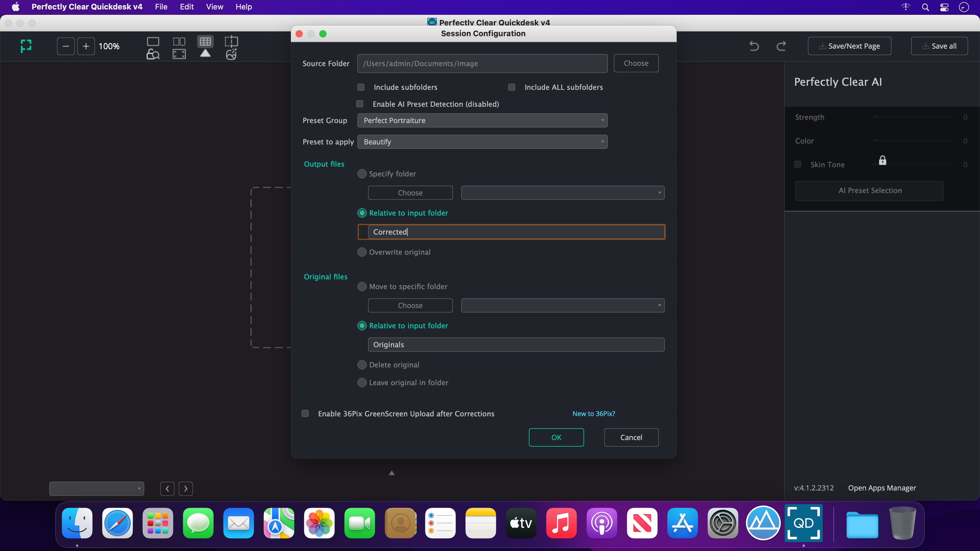Open the Preset Group dropdown
The image size is (980, 551).
pyautogui.click(x=482, y=120)
